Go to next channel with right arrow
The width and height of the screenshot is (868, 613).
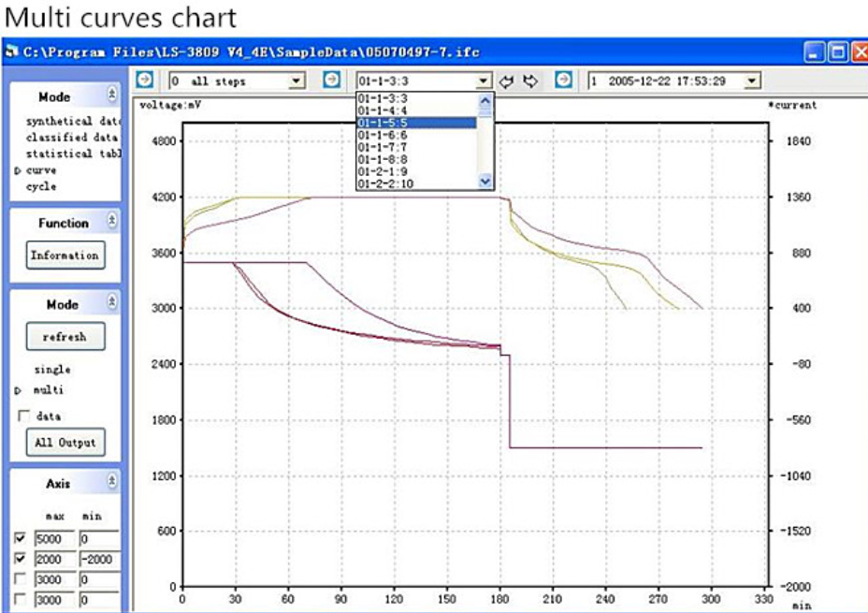[530, 81]
